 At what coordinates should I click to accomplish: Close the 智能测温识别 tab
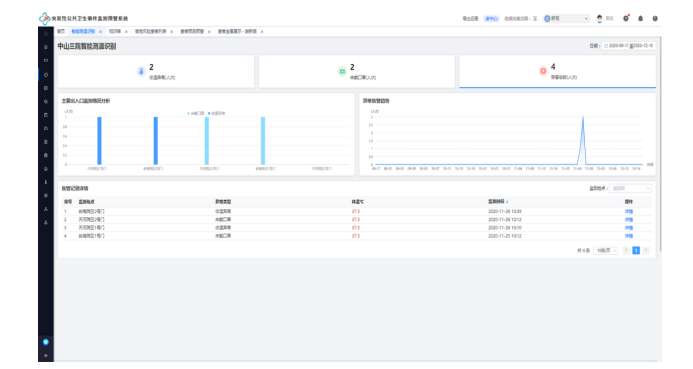click(x=100, y=32)
